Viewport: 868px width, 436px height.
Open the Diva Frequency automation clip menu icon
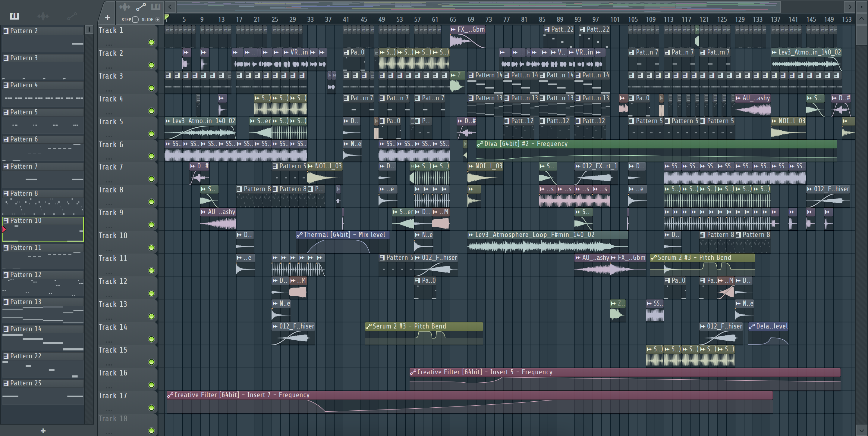point(480,144)
